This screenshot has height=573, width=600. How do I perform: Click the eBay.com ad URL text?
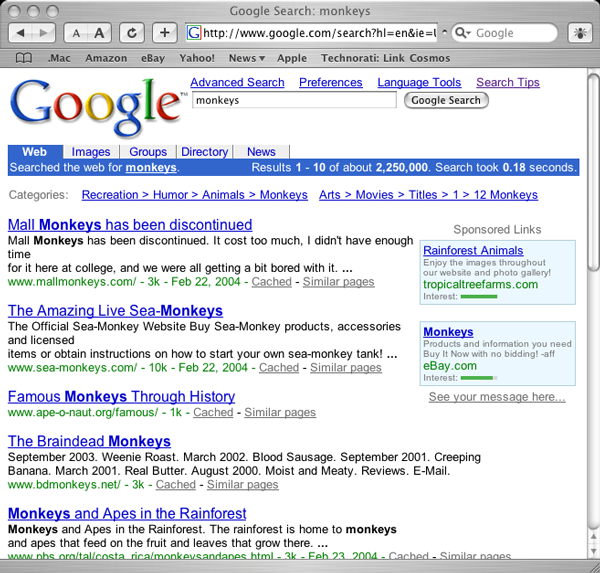tap(450, 366)
